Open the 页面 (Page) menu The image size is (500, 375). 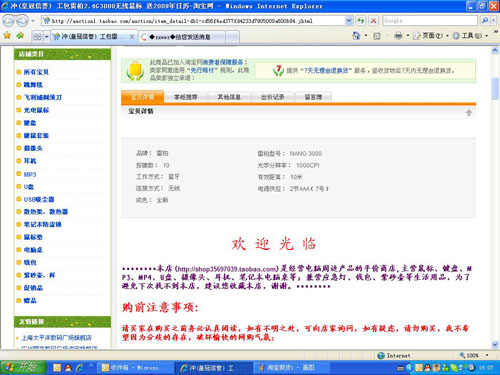(x=431, y=36)
